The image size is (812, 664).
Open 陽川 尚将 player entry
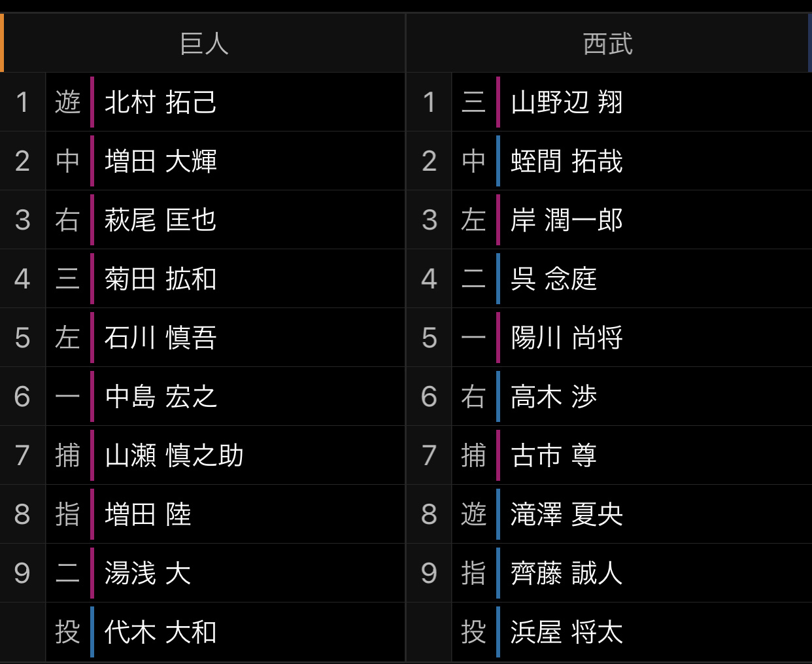tap(567, 338)
